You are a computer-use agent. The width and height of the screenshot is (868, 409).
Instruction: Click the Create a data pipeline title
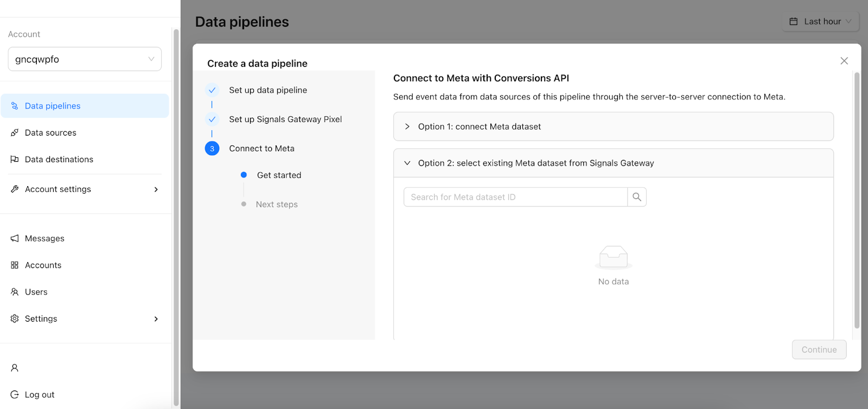257,63
